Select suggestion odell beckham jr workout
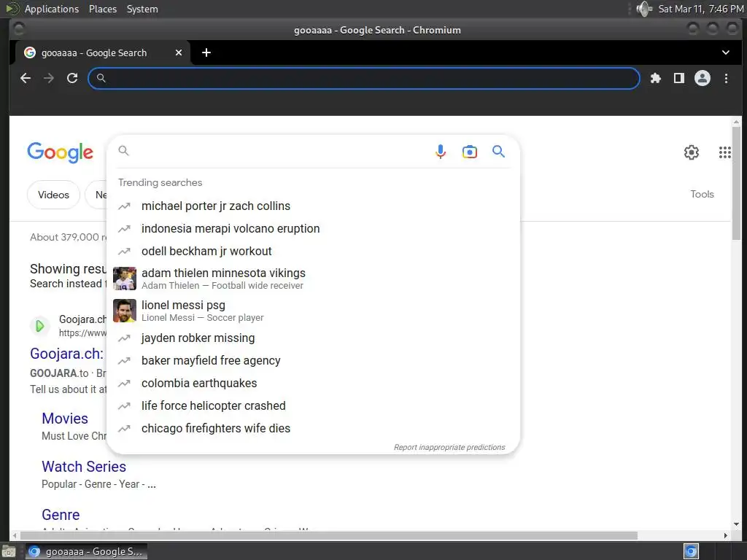 pos(314,251)
